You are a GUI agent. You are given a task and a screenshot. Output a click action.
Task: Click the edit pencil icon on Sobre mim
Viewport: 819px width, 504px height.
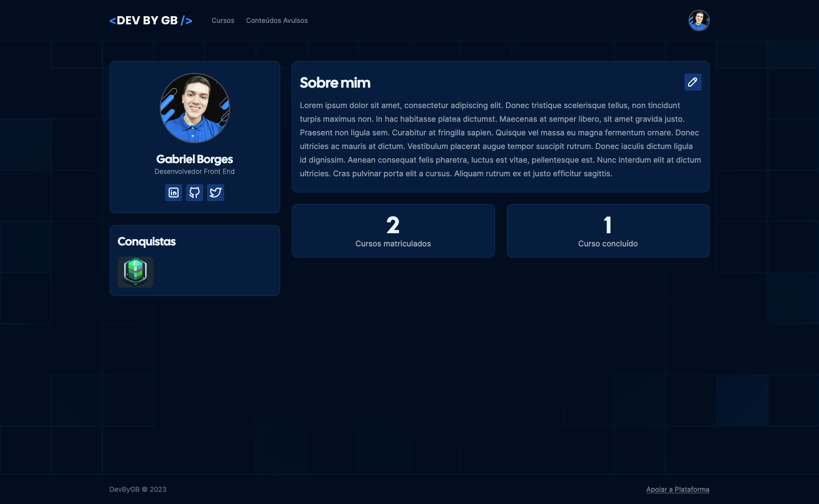tap(692, 82)
